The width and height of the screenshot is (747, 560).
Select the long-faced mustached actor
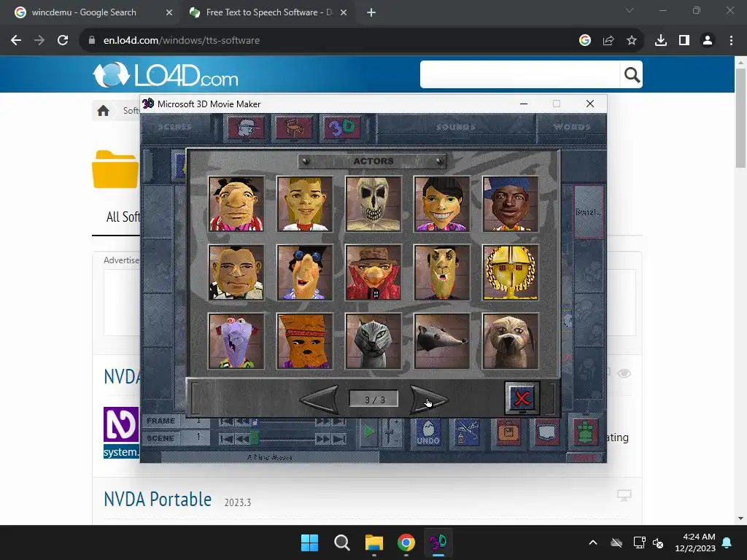point(441,273)
